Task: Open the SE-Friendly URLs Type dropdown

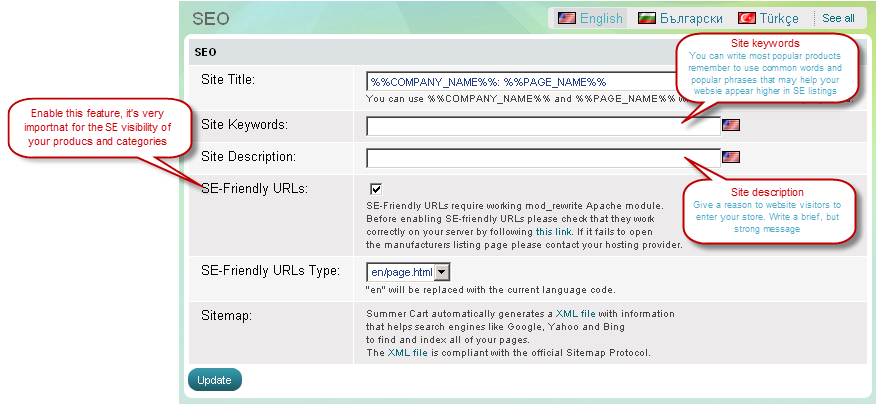Action: pos(441,271)
